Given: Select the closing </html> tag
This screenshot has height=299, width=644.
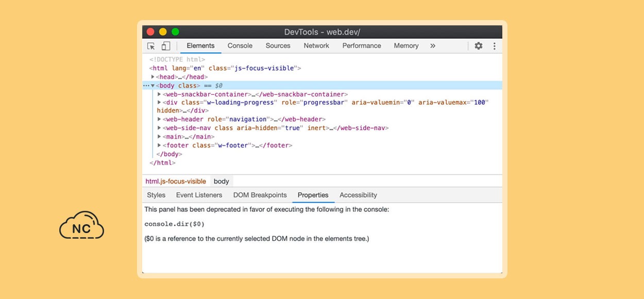Looking at the screenshot, I should pyautogui.click(x=162, y=163).
